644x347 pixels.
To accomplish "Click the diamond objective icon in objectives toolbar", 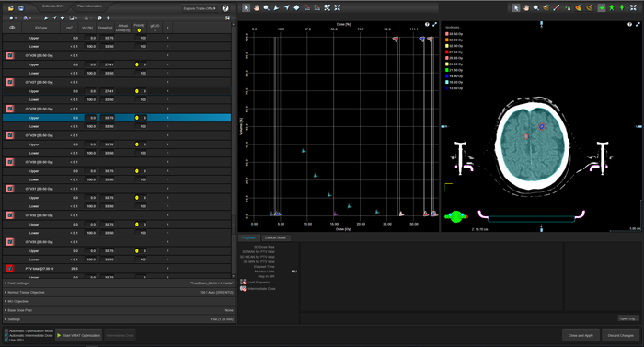I will (x=63, y=18).
